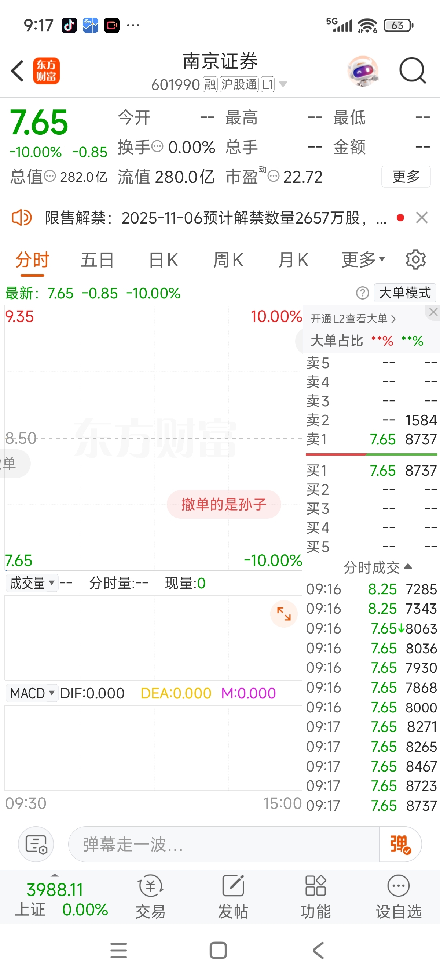Switch to 五日 chart tab
The height and width of the screenshot is (980, 440).
97,260
